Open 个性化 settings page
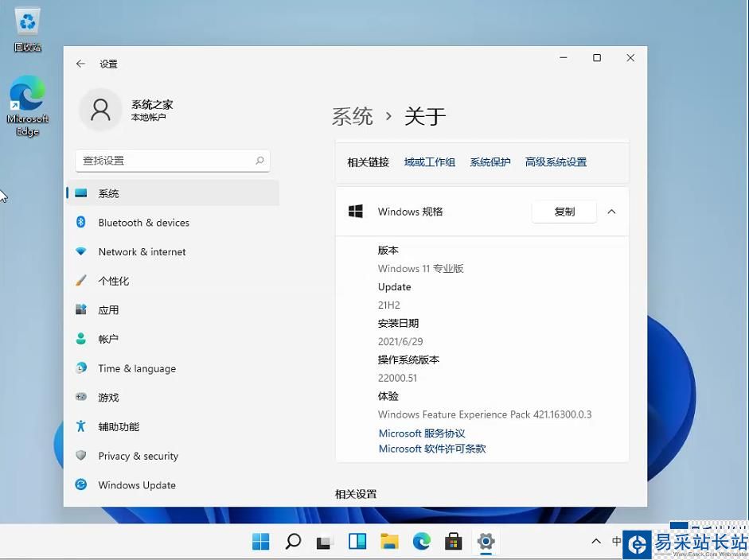The image size is (749, 560). tap(173, 281)
